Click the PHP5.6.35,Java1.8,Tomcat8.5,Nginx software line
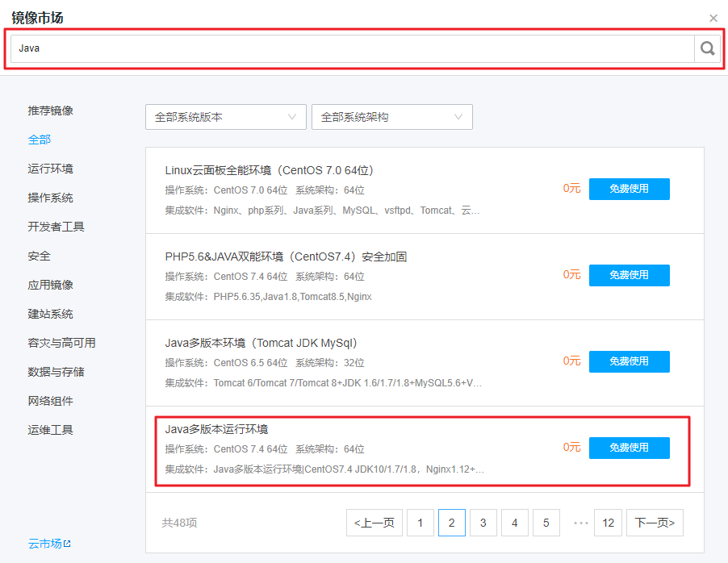The image size is (728, 563). coord(268,297)
